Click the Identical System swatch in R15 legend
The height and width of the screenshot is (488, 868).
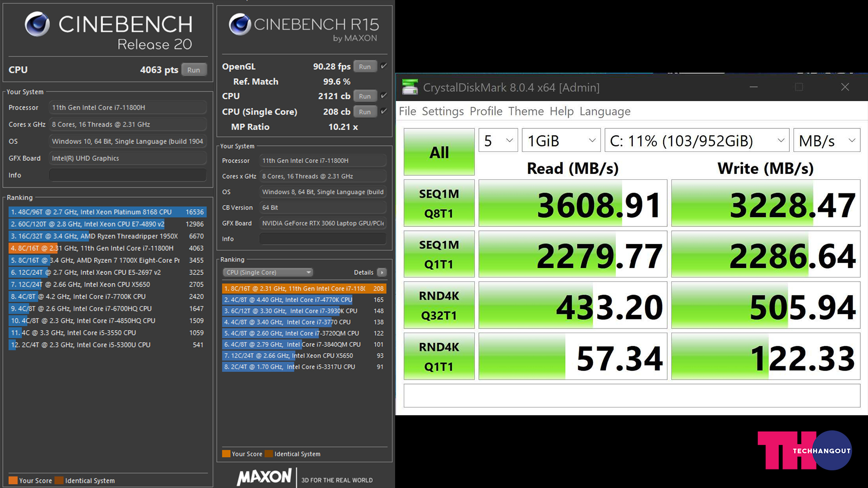click(269, 454)
